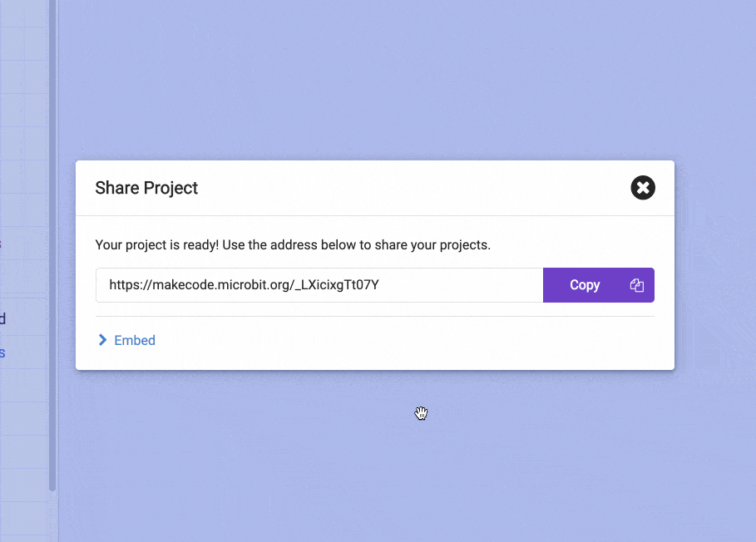This screenshot has height=542, width=756.
Task: Copy the project share address
Action: pos(598,285)
